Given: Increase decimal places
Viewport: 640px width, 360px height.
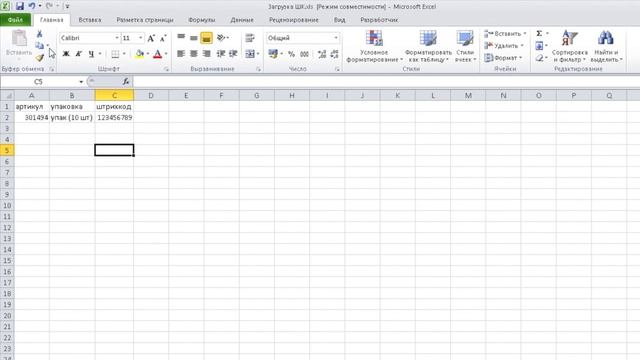Looking at the screenshot, I should (x=322, y=54).
